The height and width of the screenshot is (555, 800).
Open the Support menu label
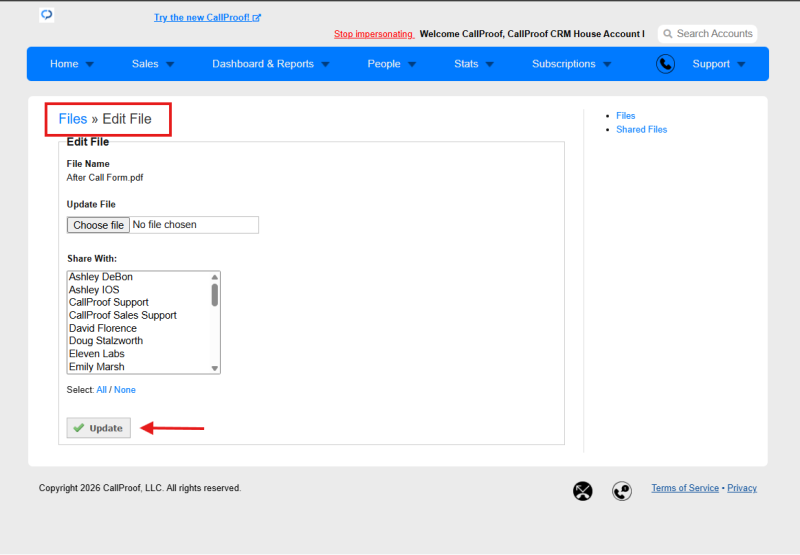pyautogui.click(x=711, y=64)
